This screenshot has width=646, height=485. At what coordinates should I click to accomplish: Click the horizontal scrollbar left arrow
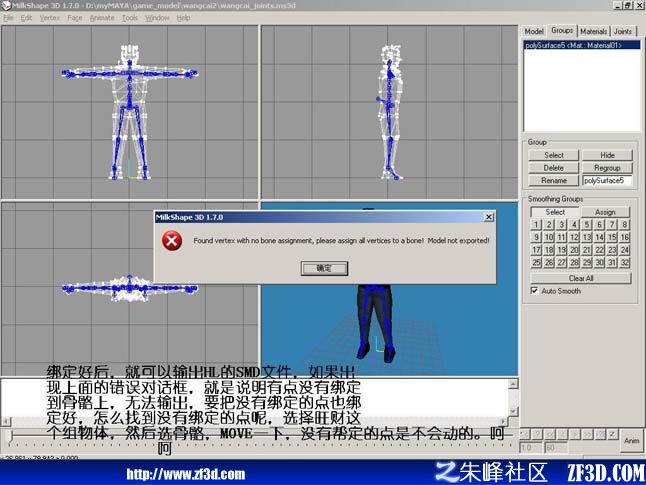coord(6,421)
